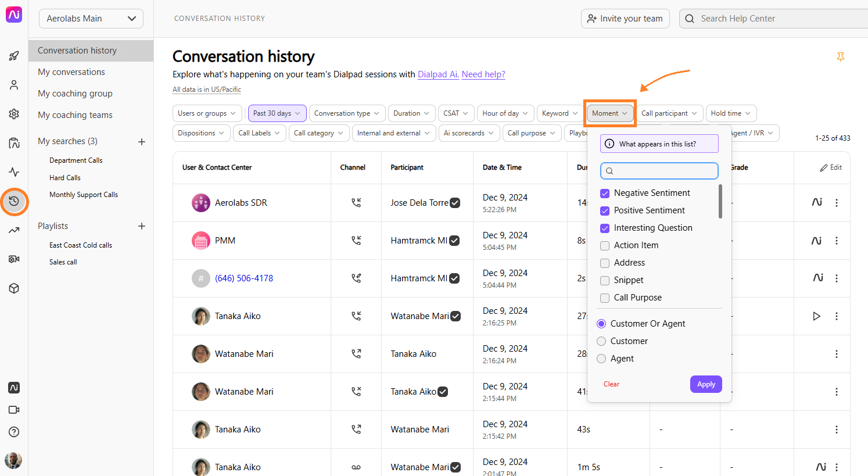Open Monthly Support Calls saved search
The width and height of the screenshot is (868, 476).
pyautogui.click(x=84, y=195)
